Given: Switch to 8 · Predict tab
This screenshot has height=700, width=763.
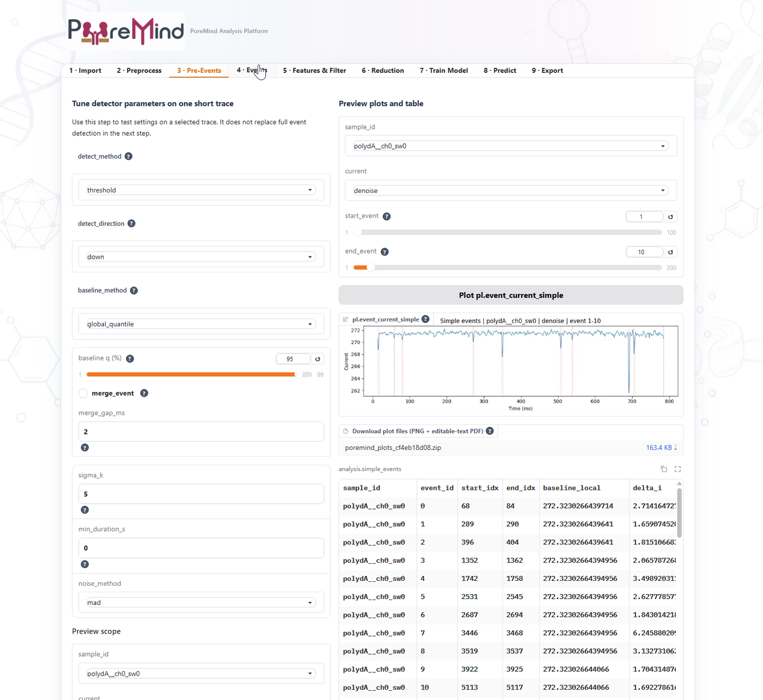Looking at the screenshot, I should click(500, 70).
